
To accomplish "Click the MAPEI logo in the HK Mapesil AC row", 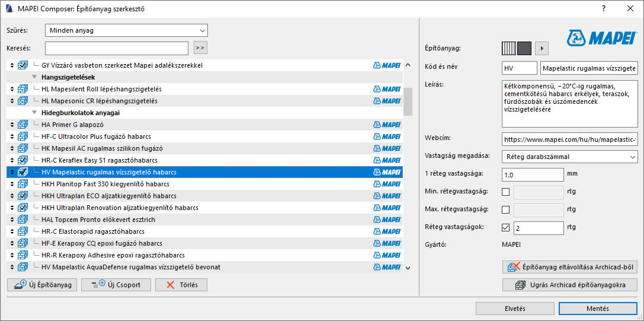I will [x=387, y=148].
